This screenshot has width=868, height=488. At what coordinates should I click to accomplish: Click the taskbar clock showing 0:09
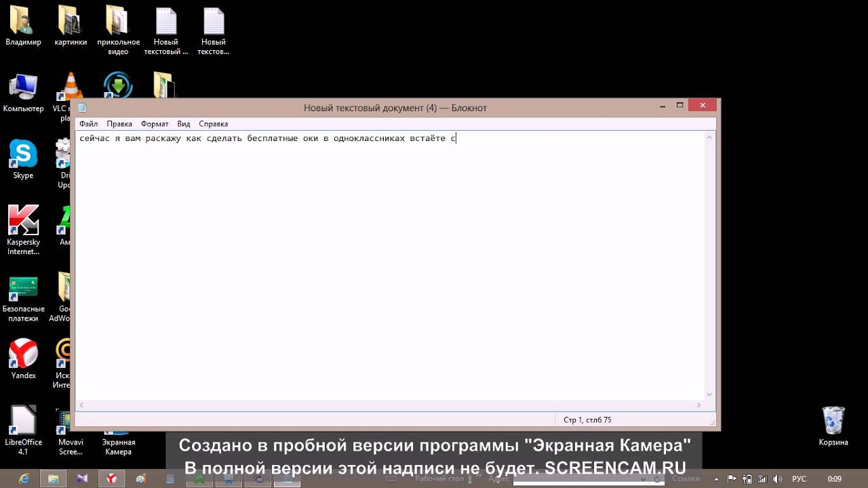pyautogui.click(x=835, y=479)
